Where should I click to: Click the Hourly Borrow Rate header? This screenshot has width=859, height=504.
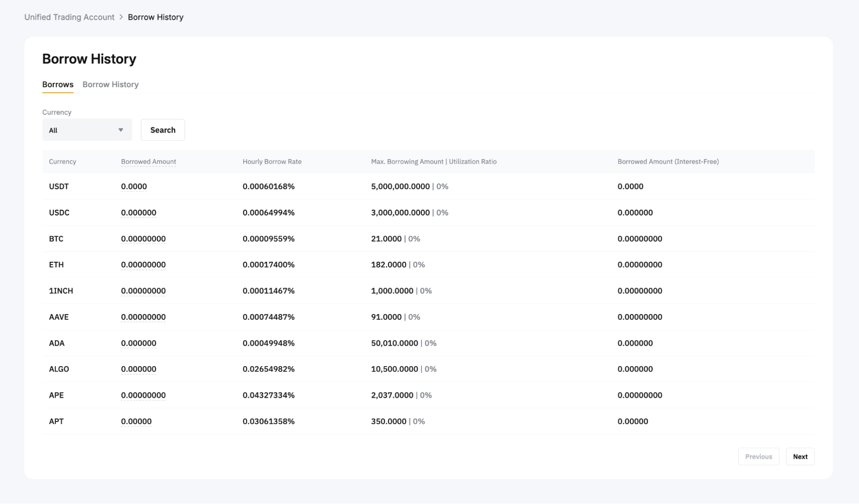click(x=272, y=162)
